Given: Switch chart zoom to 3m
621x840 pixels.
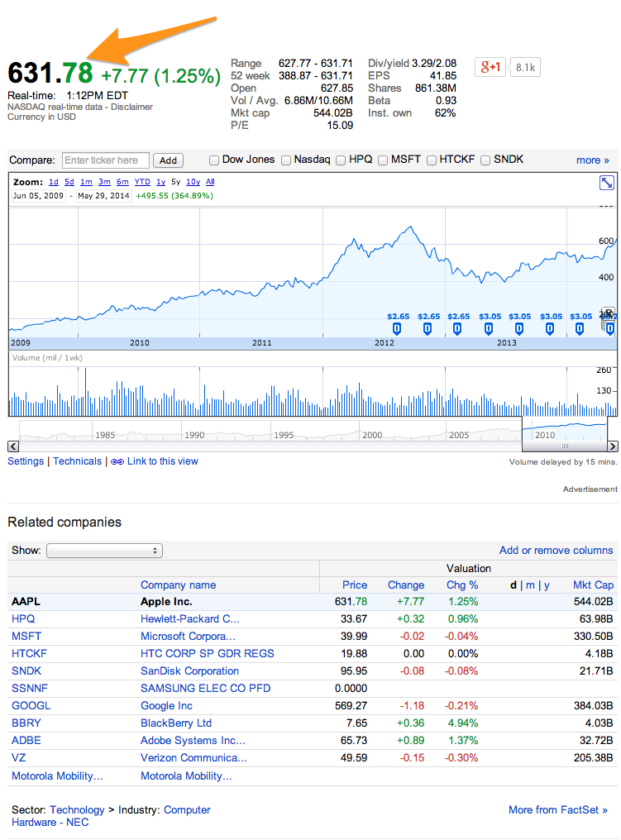Looking at the screenshot, I should (x=104, y=182).
